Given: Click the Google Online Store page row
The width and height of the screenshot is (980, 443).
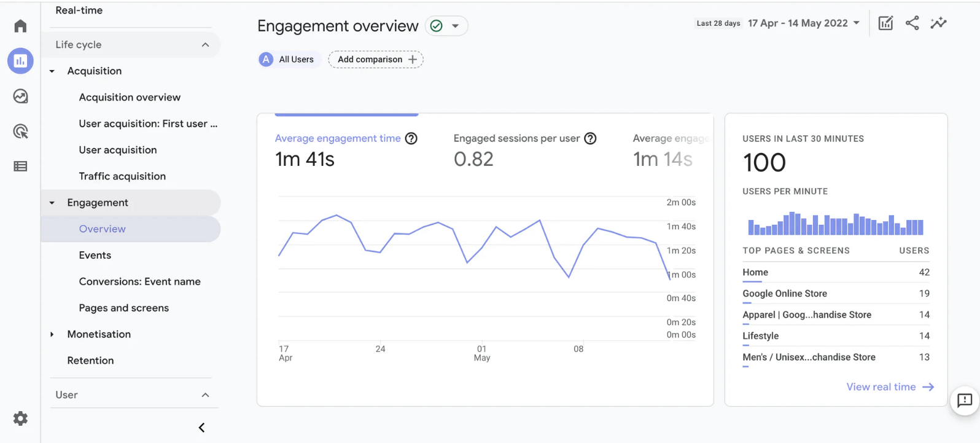Looking at the screenshot, I should coord(836,294).
